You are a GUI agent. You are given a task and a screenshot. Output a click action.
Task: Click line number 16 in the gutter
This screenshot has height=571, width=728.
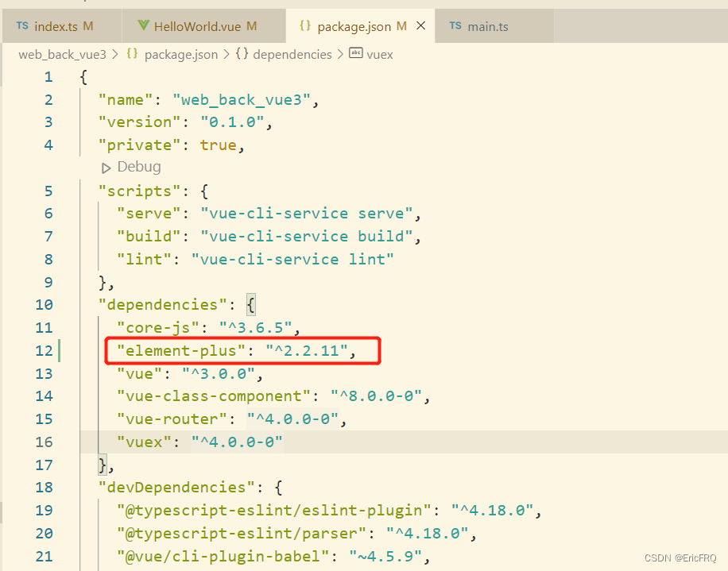pyautogui.click(x=44, y=442)
